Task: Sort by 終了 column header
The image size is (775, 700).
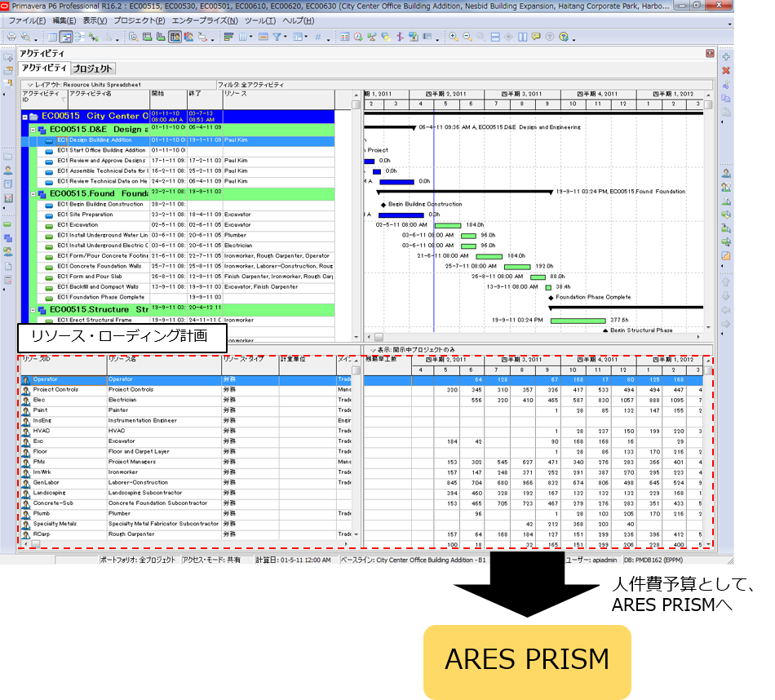Action: pyautogui.click(x=205, y=100)
